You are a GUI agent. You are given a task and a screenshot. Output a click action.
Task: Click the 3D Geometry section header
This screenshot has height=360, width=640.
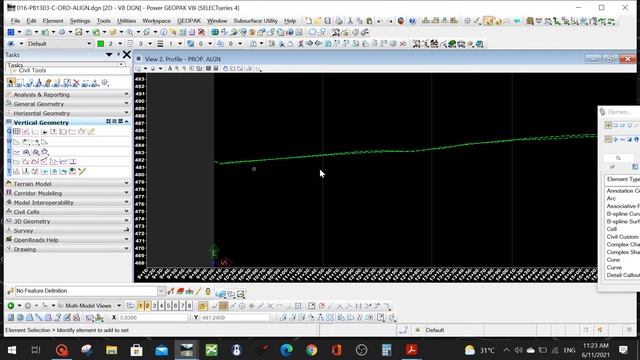point(67,221)
